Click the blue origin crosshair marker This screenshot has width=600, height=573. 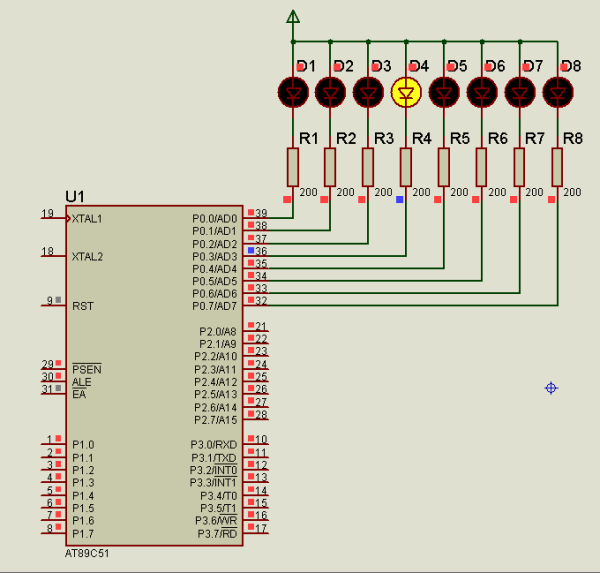point(551,388)
